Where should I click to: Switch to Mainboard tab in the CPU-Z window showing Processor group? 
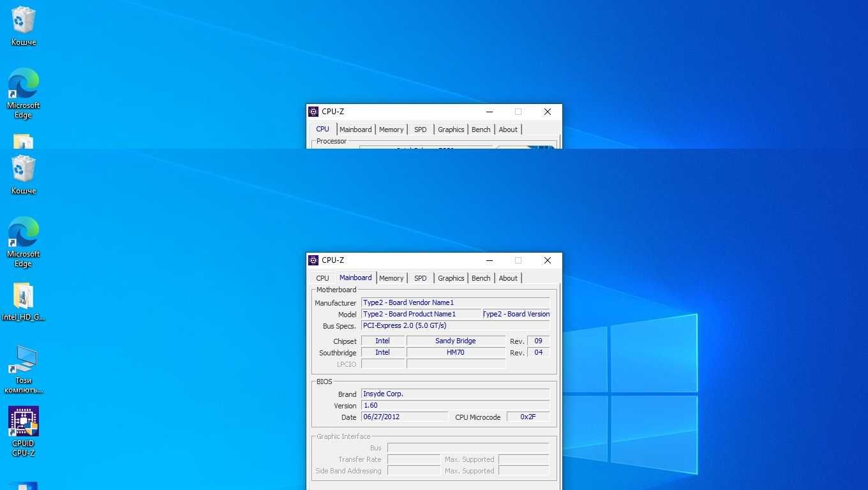(355, 130)
